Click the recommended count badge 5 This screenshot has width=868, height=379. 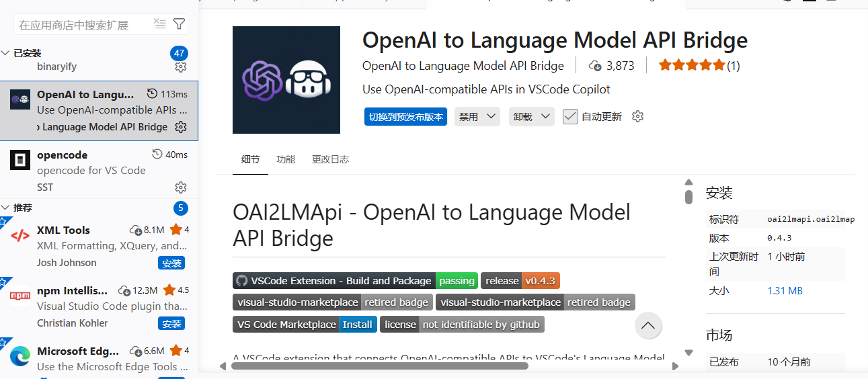(x=180, y=208)
